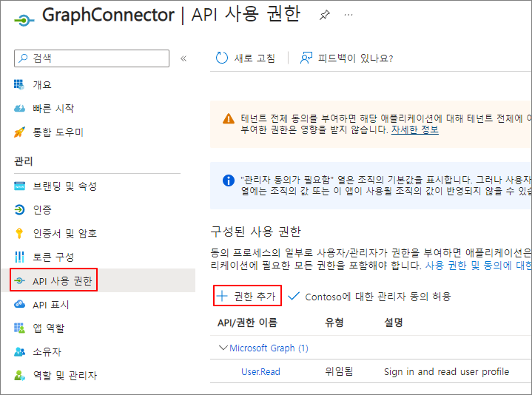
Task: Click the 역할 및 관리자 person icon
Action: (x=19, y=375)
